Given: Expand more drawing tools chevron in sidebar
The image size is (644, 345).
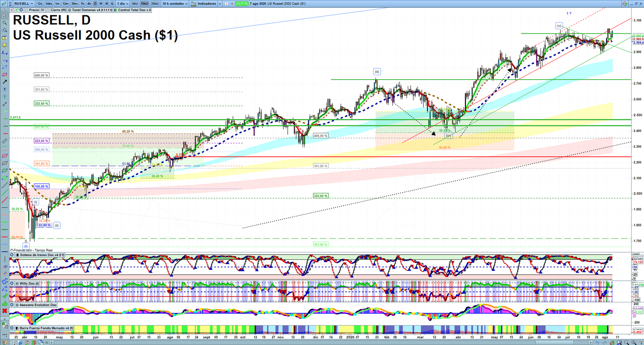Looking at the screenshot, I should point(5,319).
